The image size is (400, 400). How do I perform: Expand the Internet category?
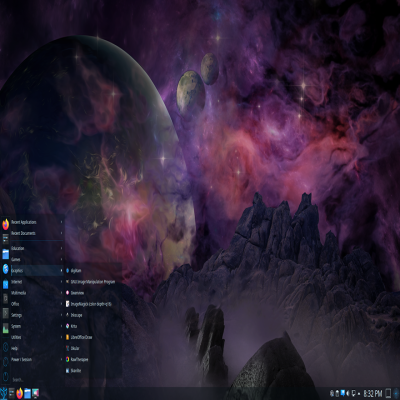37,282
